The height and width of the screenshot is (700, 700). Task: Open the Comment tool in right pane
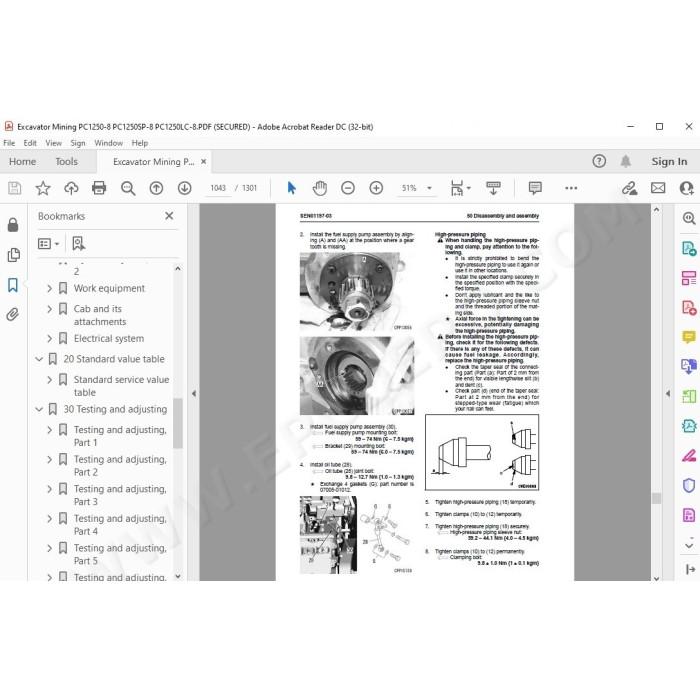(689, 337)
